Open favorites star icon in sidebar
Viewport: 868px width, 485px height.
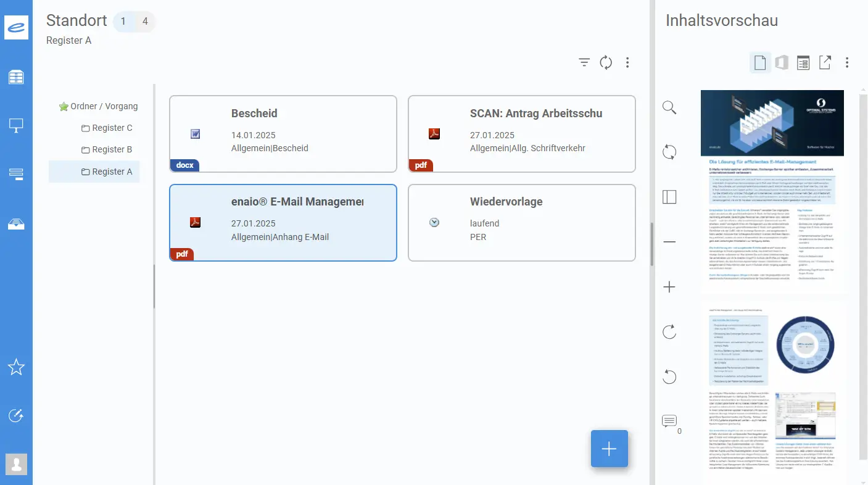(x=16, y=367)
